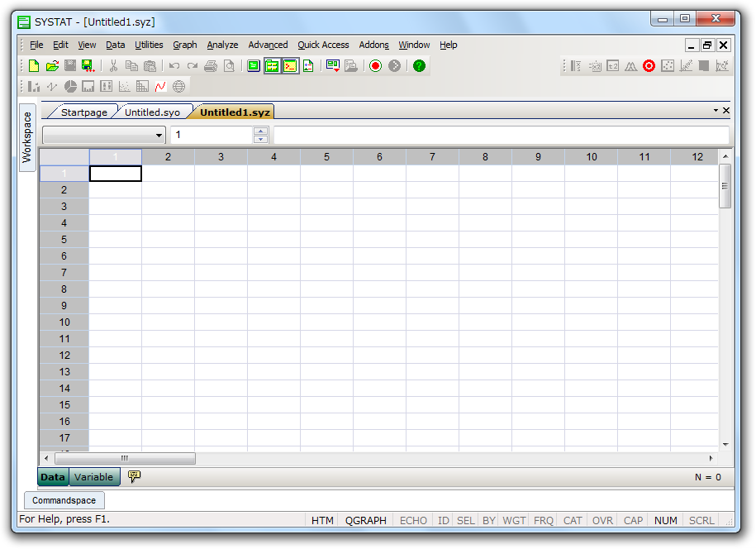Click the bar chart graph icon
This screenshot has height=549, width=756.
click(x=34, y=86)
